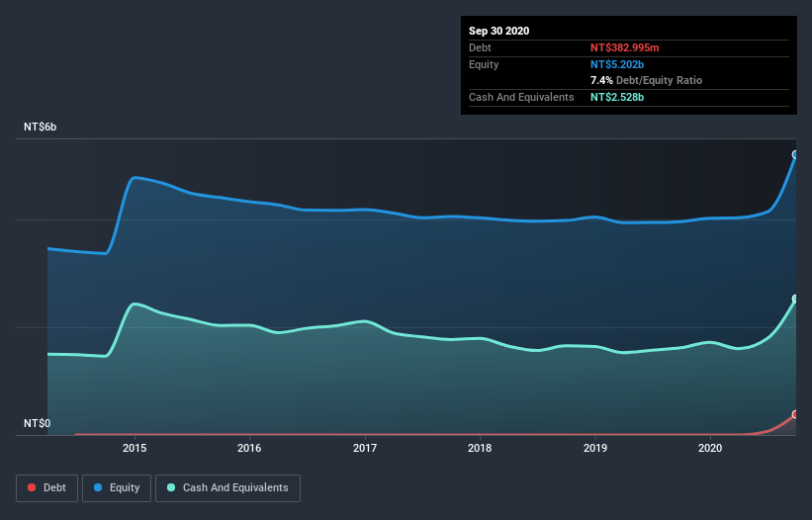Toggle the Debt legend button

[x=47, y=488]
